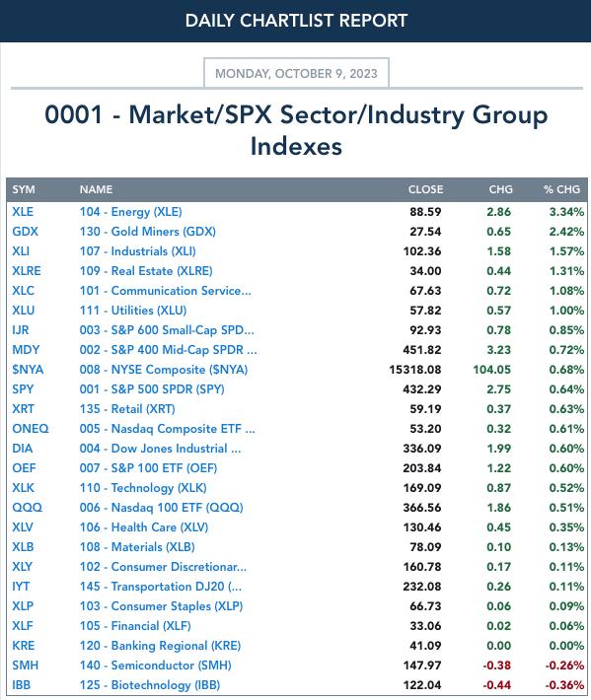Select the CLOSE column header

(425, 189)
